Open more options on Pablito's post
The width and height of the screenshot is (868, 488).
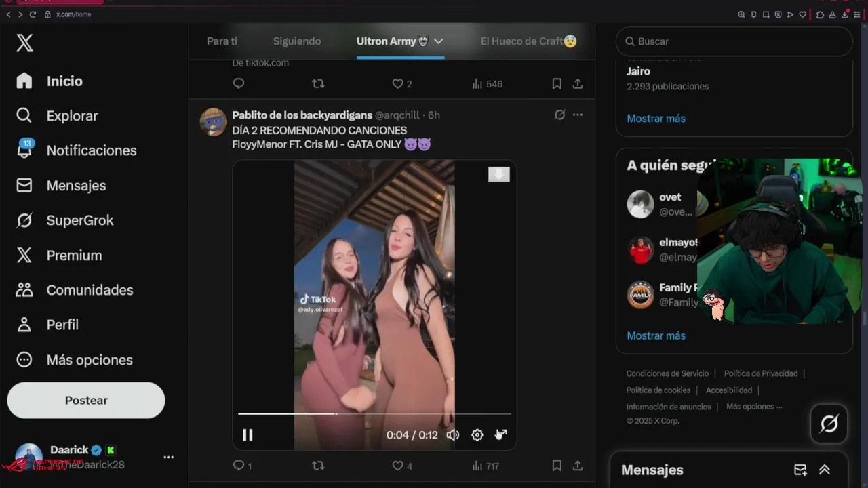pyautogui.click(x=578, y=115)
